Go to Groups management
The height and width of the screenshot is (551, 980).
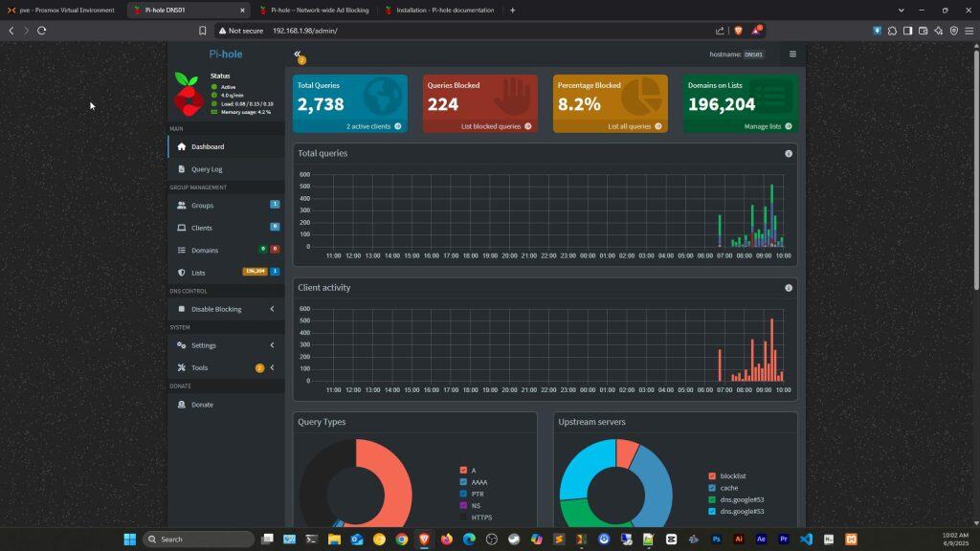click(226, 206)
